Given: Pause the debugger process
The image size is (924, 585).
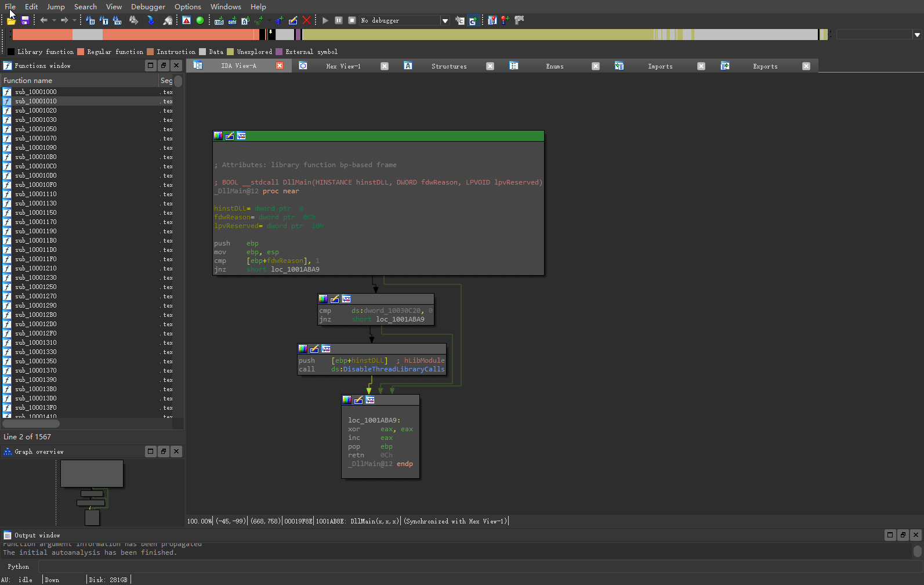Looking at the screenshot, I should (339, 20).
